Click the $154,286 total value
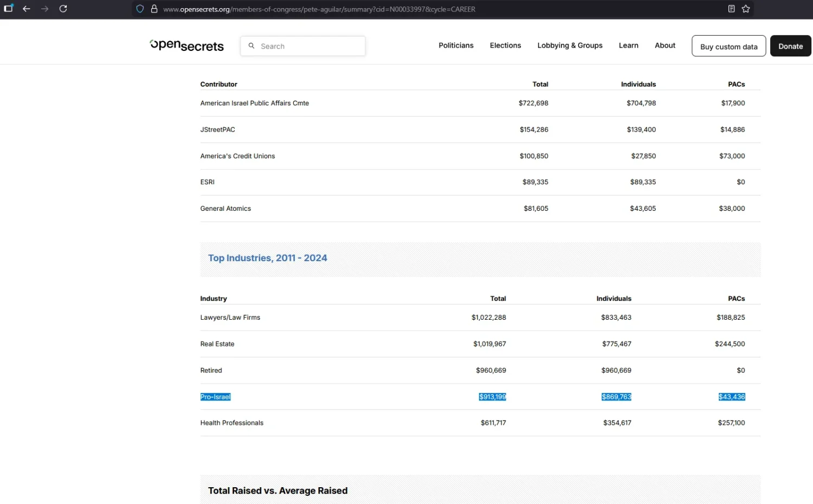Viewport: 813px width, 504px height. pyautogui.click(x=534, y=130)
